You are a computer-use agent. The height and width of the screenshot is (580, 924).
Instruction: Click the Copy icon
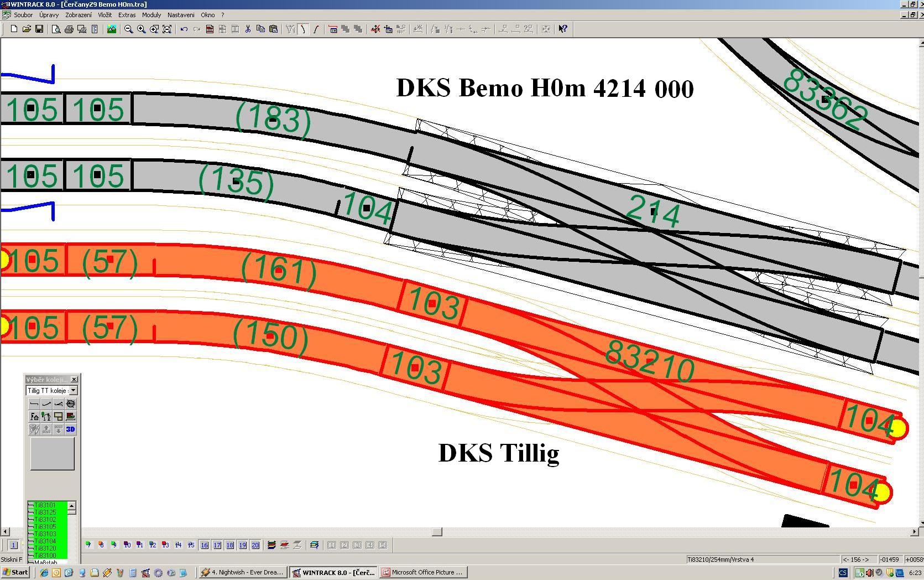[x=260, y=29]
